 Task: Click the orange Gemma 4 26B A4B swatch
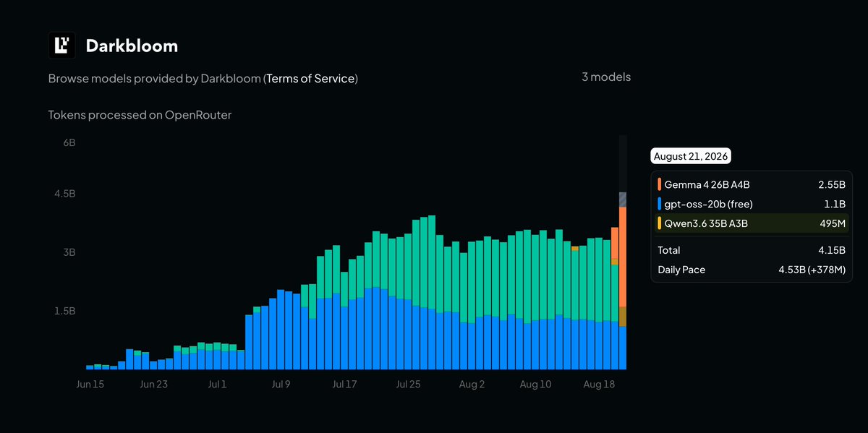click(660, 184)
